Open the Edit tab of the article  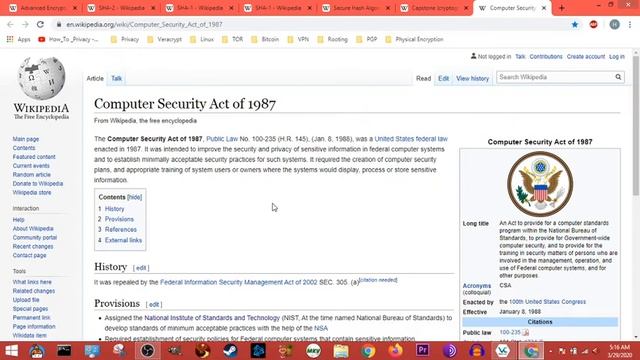point(444,78)
